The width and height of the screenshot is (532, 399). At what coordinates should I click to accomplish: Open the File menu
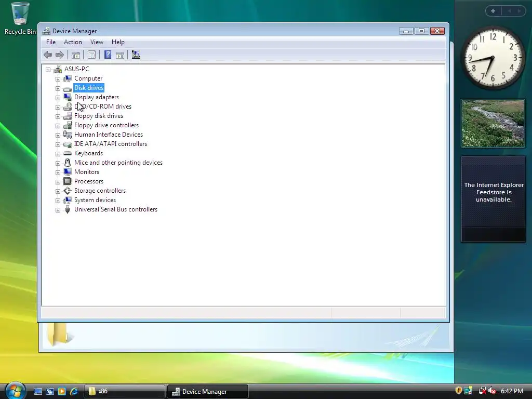coord(51,42)
